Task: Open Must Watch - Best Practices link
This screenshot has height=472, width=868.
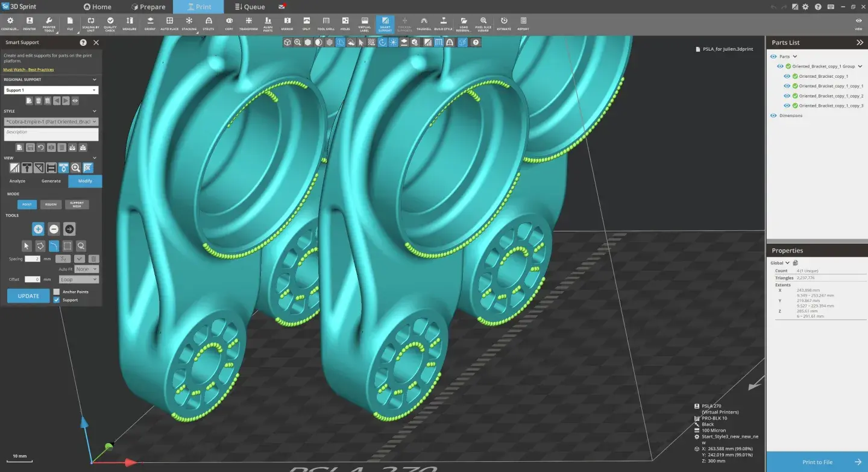Action: (28, 70)
